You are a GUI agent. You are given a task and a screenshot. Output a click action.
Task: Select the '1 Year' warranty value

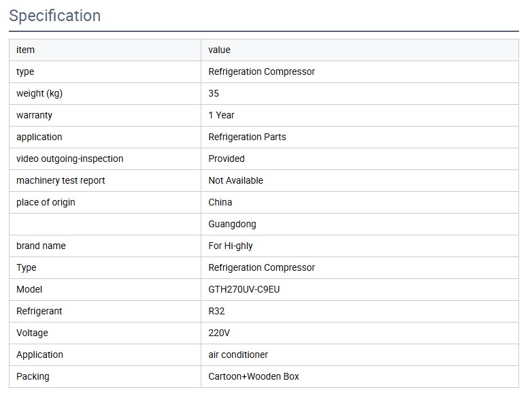point(221,115)
